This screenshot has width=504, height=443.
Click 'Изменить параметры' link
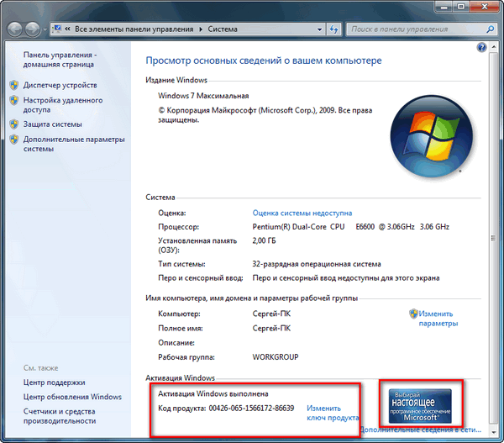coord(438,319)
